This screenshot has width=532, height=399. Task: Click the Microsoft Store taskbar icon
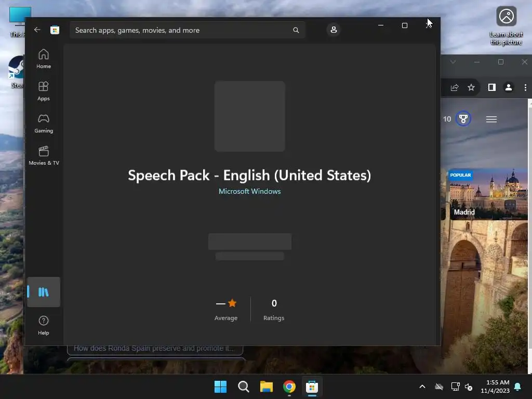point(312,387)
